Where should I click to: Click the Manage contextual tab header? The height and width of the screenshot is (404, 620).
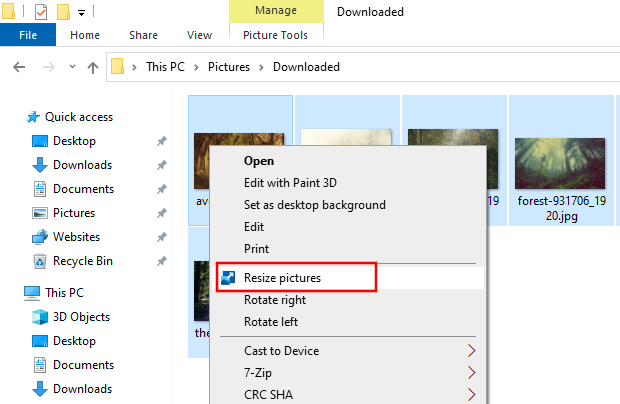point(276,11)
